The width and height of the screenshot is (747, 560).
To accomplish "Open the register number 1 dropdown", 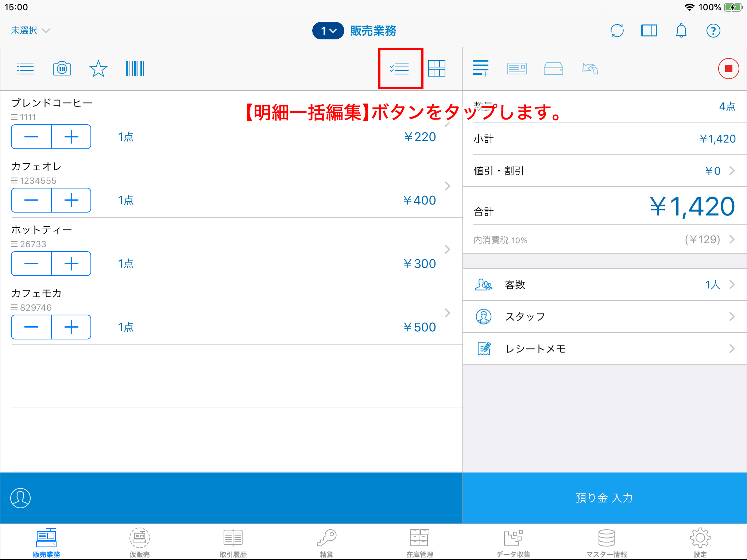I will point(328,31).
